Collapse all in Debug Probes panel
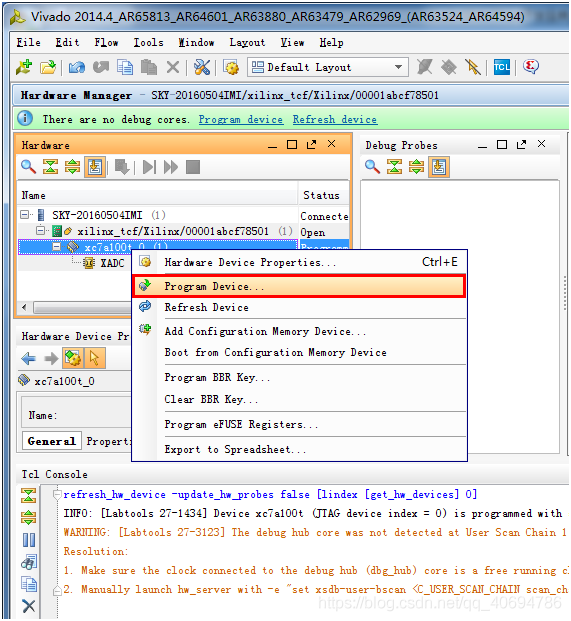This screenshot has width=571, height=621. [394, 167]
